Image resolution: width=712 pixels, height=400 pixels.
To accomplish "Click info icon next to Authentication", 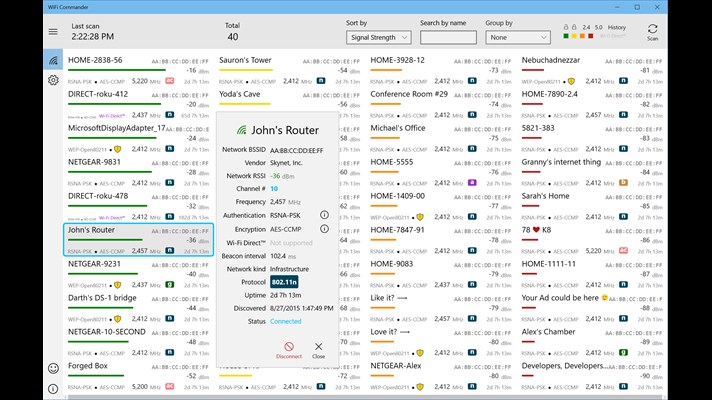I will (324, 214).
